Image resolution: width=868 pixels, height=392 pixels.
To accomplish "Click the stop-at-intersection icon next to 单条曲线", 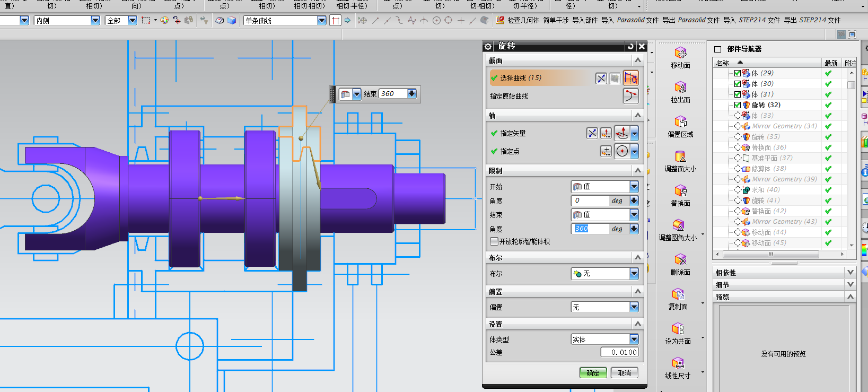I will [335, 20].
